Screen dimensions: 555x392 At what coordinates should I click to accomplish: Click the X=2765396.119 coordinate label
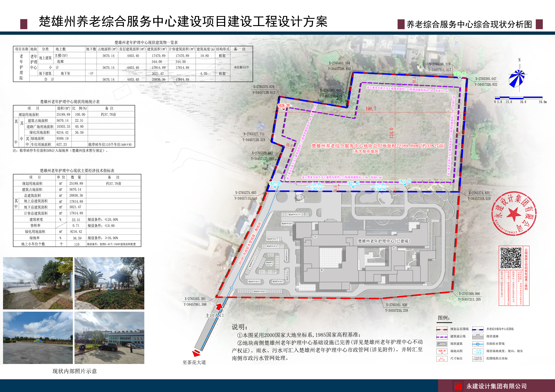tap(440, 64)
